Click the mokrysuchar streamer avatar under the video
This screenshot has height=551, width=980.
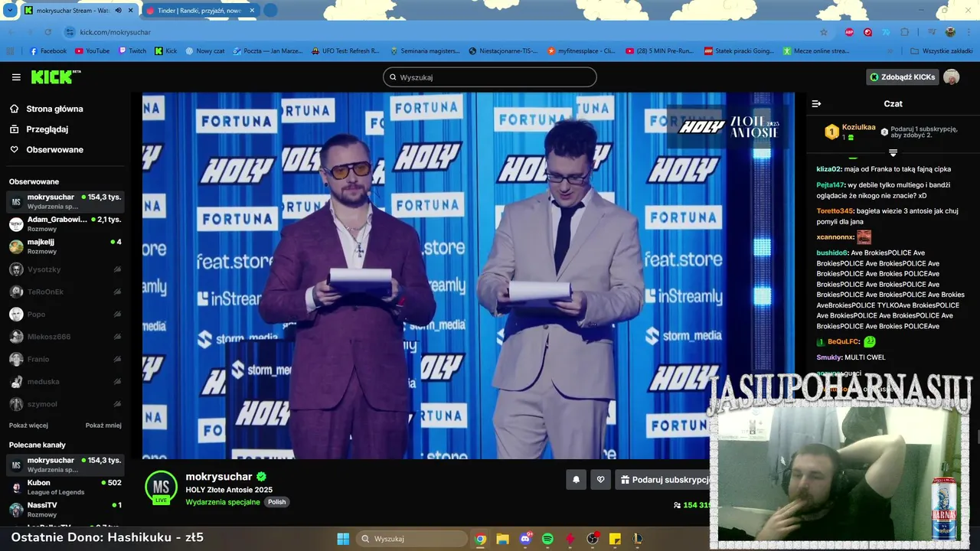[x=161, y=487]
